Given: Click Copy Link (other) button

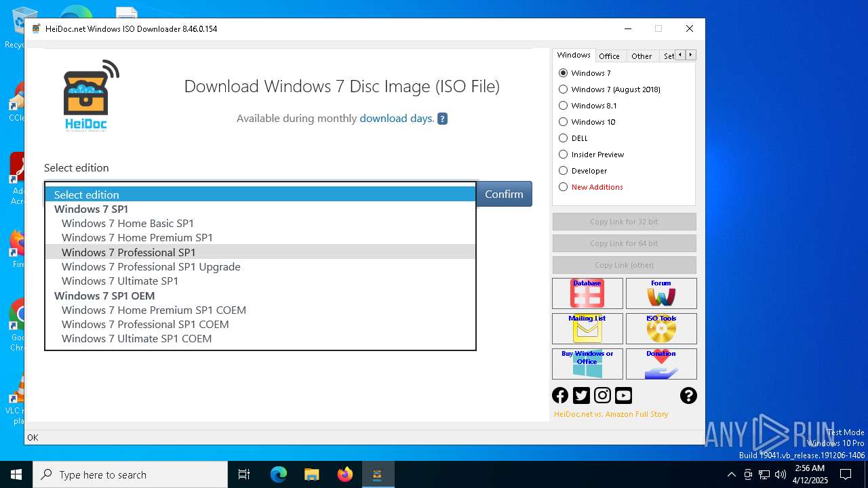Looking at the screenshot, I should coord(624,265).
